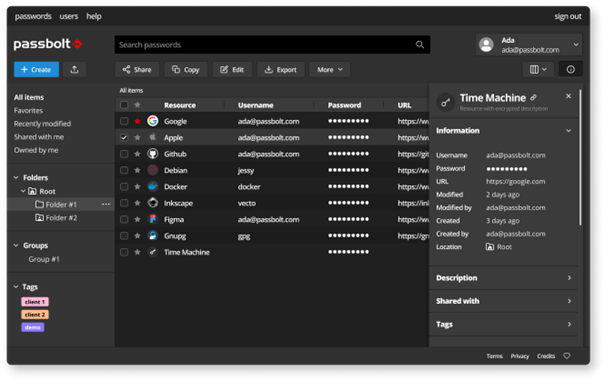The height and width of the screenshot is (381, 605).
Task: Open Folder #1 three-dots menu
Action: (x=106, y=204)
